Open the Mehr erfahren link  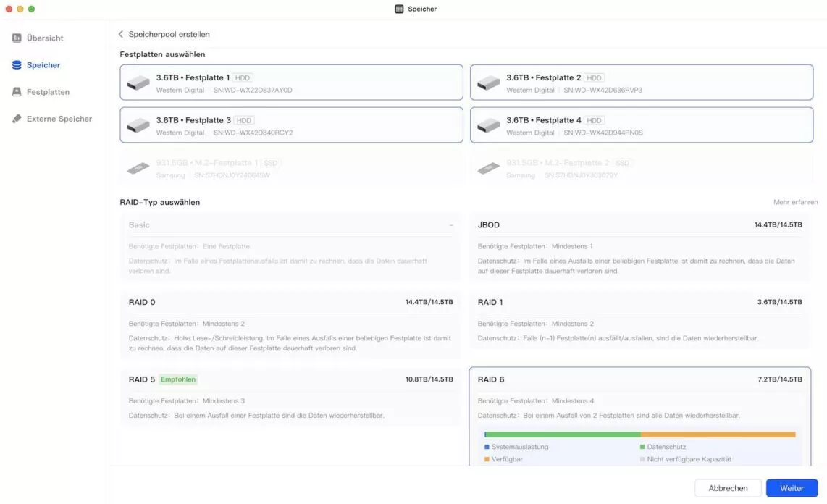coord(795,202)
